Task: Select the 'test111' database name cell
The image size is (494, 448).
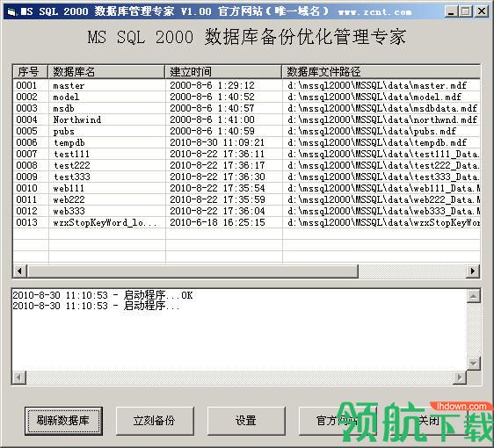Action: coord(71,154)
